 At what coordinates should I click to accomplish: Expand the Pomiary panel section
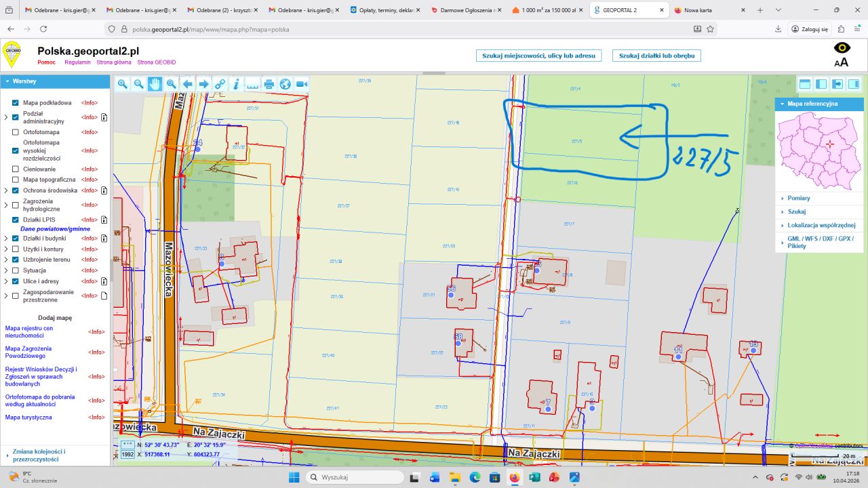click(x=798, y=199)
